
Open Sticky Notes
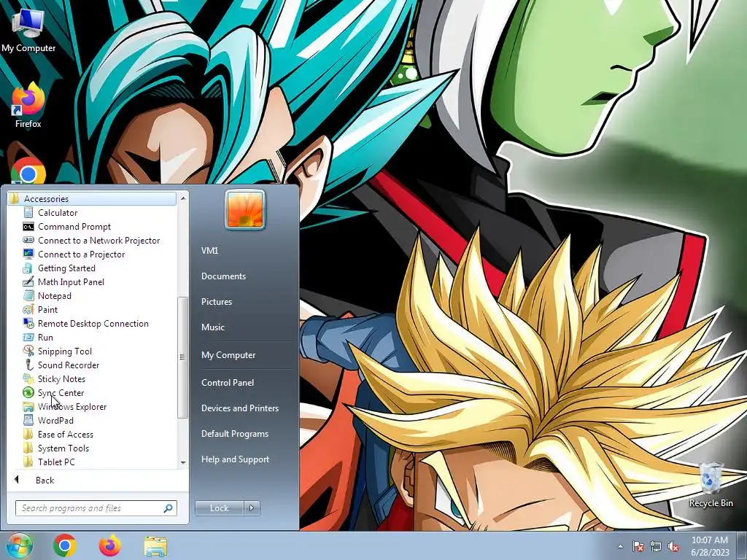coord(61,378)
